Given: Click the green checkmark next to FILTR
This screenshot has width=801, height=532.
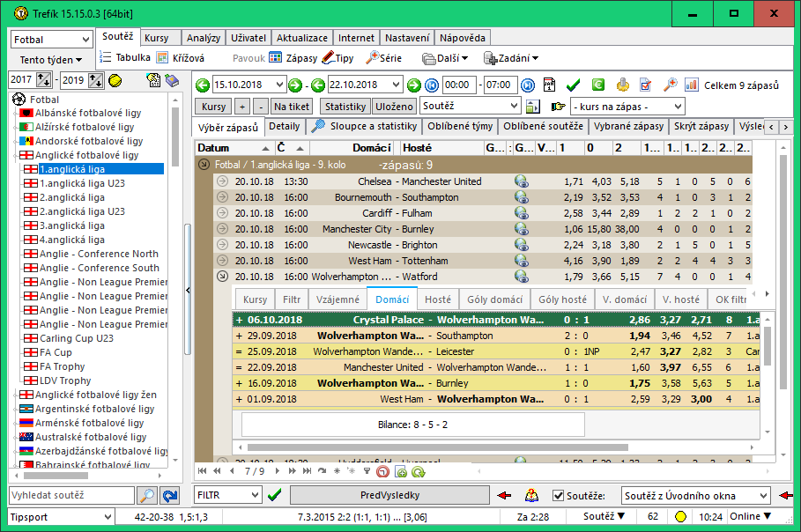Looking at the screenshot, I should click(x=275, y=495).
